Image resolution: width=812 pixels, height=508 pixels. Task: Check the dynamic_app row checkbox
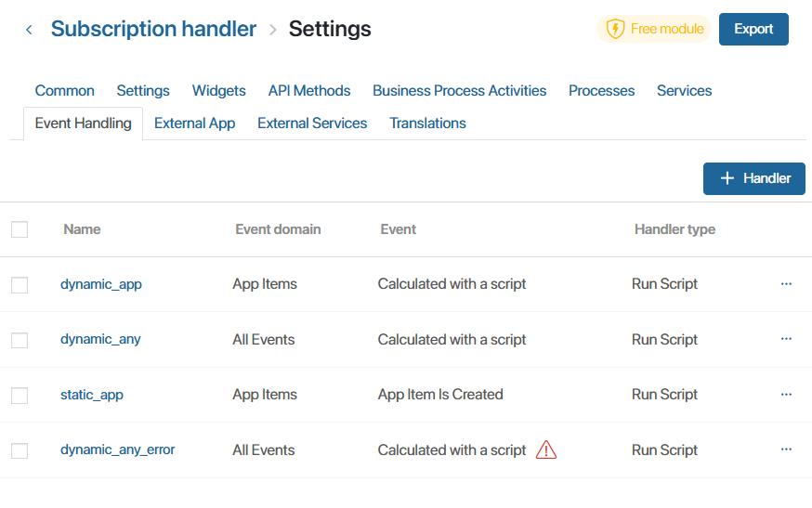point(20,285)
